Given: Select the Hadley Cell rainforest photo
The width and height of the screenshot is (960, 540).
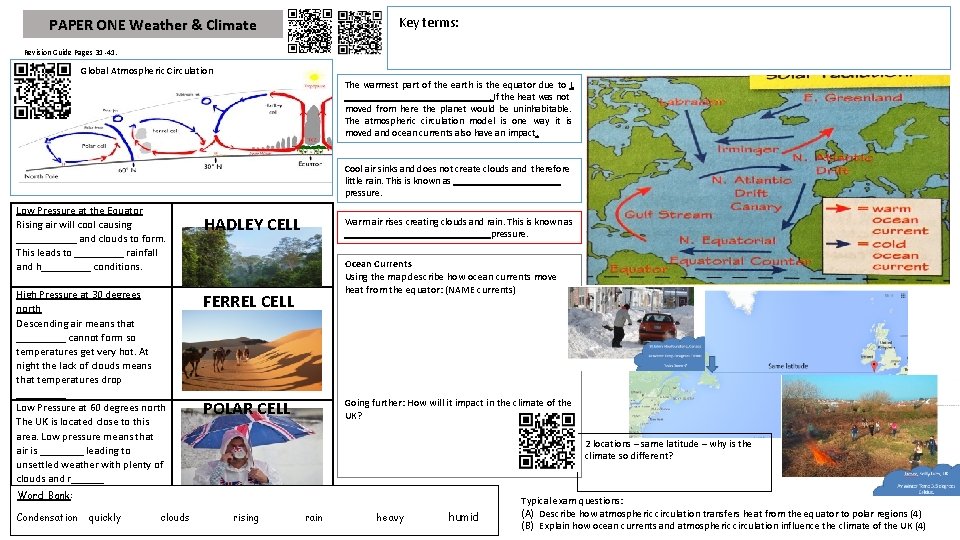Looking at the screenshot, I should [x=252, y=257].
